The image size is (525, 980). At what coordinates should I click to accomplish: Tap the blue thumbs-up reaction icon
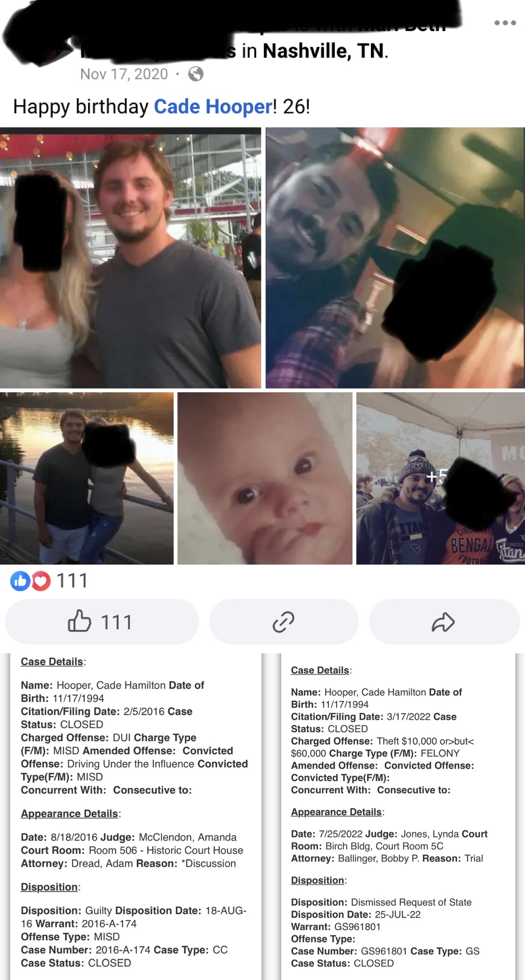20,580
